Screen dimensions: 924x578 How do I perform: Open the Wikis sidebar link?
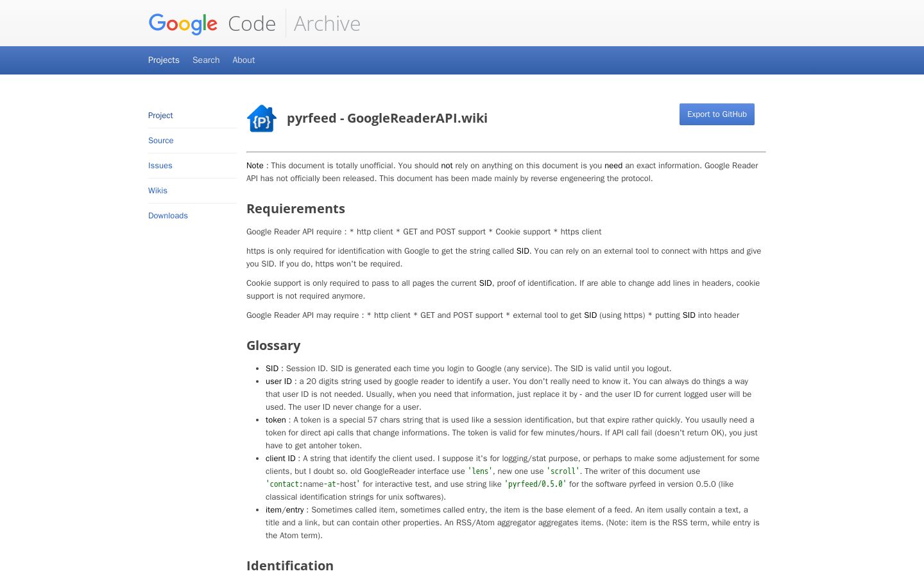tap(158, 191)
